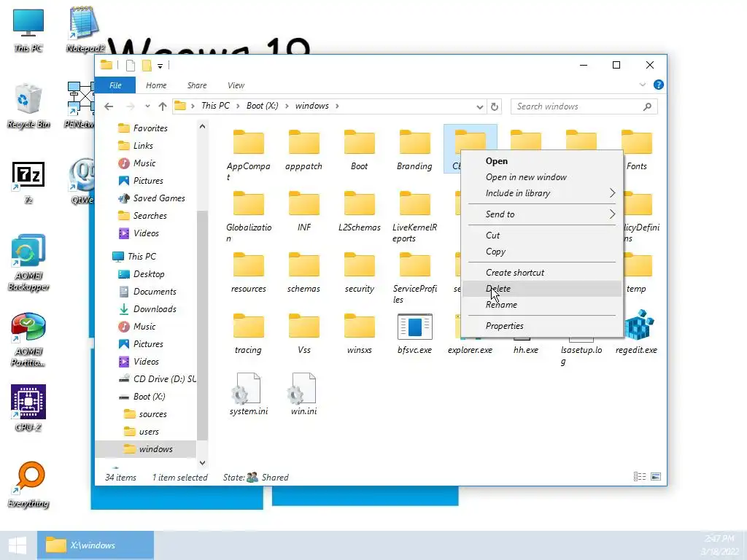This screenshot has height=560, width=747.
Task: Open Notepad2 desktop shortcut
Action: [x=85, y=29]
